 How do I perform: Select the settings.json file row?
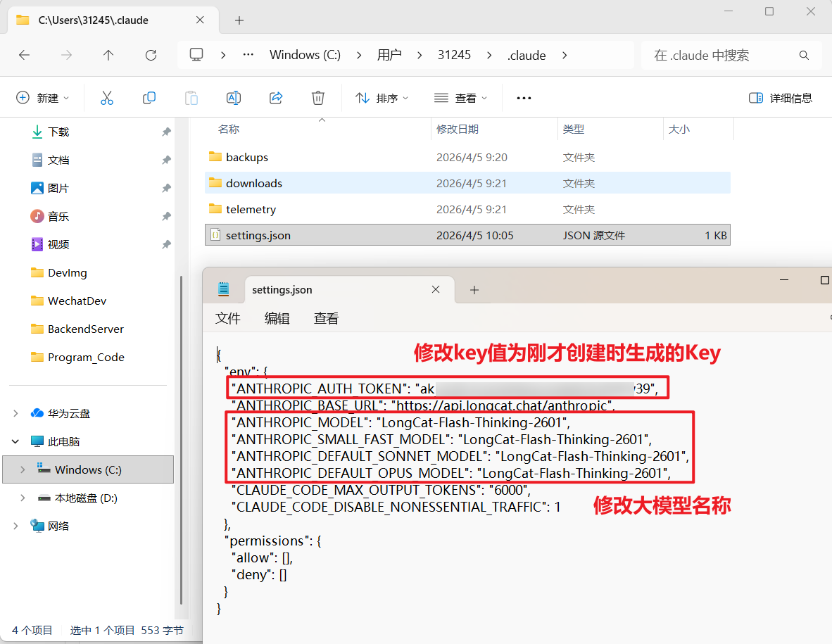tap(467, 235)
